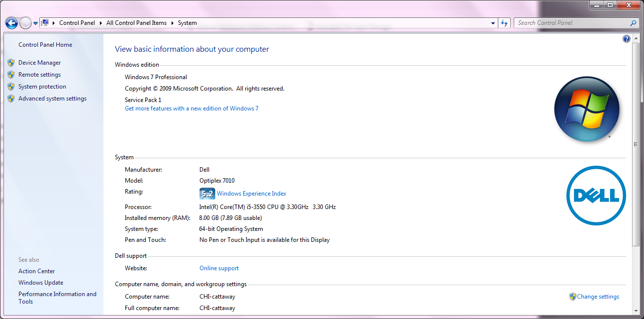Click shield icon beside Advanced system settings

click(11, 99)
